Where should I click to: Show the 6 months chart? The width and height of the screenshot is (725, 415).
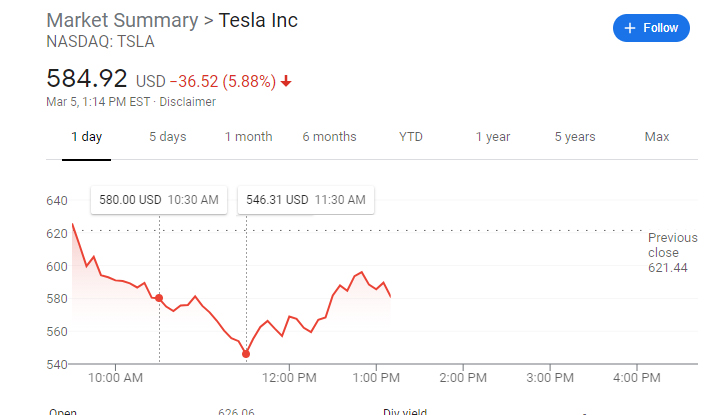click(329, 137)
